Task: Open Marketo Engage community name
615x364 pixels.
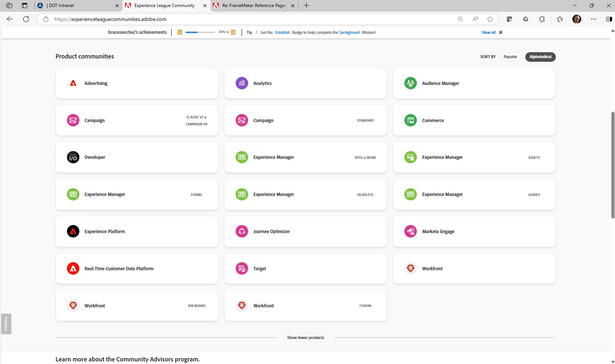Action: click(438, 231)
